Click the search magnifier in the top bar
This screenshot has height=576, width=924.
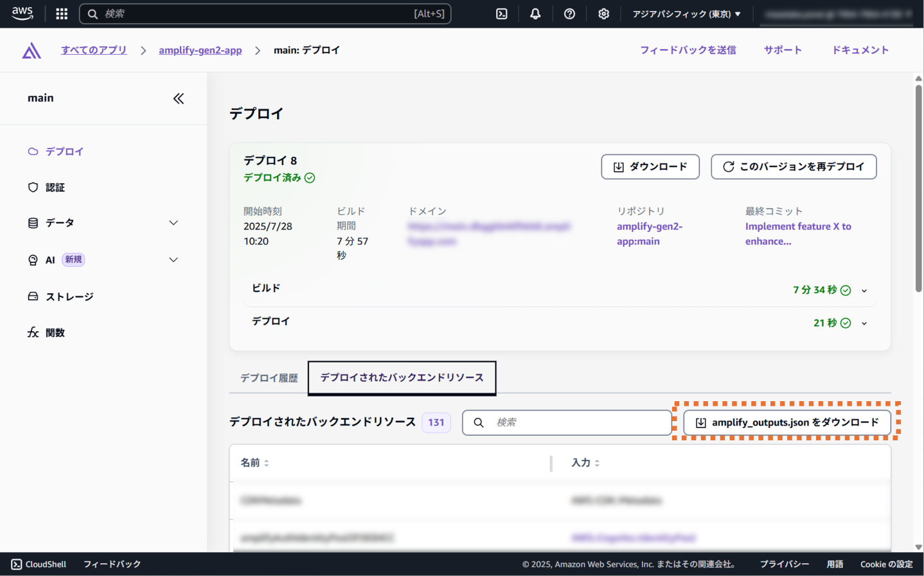pyautogui.click(x=93, y=14)
